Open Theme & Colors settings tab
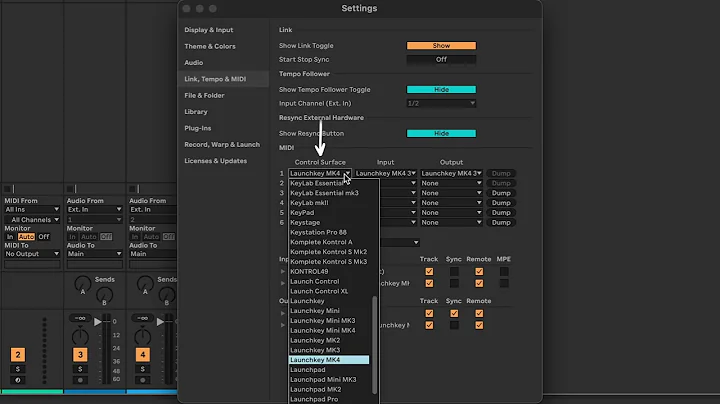720x404 pixels. pos(210,46)
